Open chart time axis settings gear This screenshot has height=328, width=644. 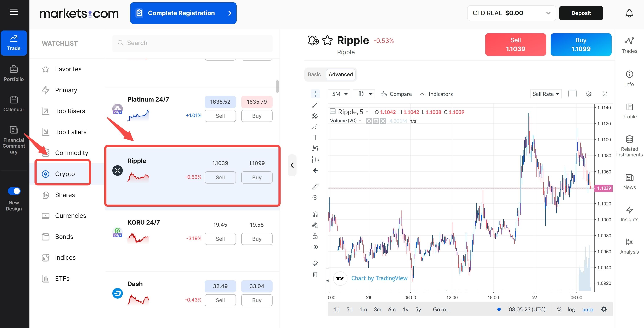[x=603, y=309]
